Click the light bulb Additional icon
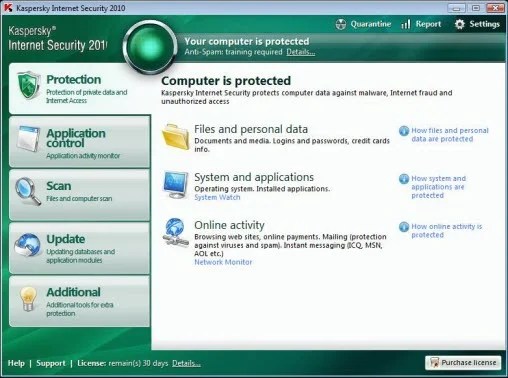The width and height of the screenshot is (508, 378). (28, 299)
